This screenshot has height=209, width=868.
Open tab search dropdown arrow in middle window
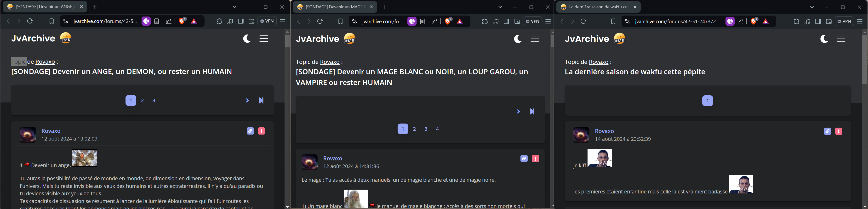point(500,7)
